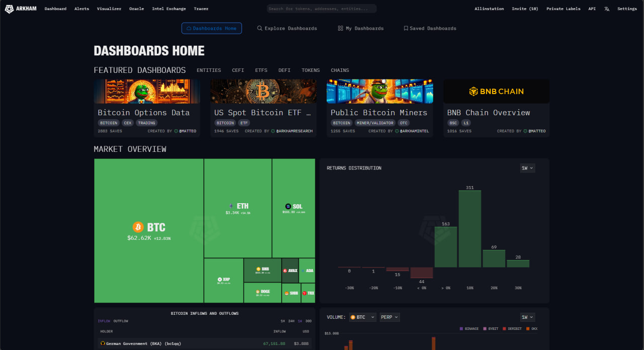
Task: Filter featured dashboards by ENTITIES
Action: click(x=209, y=70)
